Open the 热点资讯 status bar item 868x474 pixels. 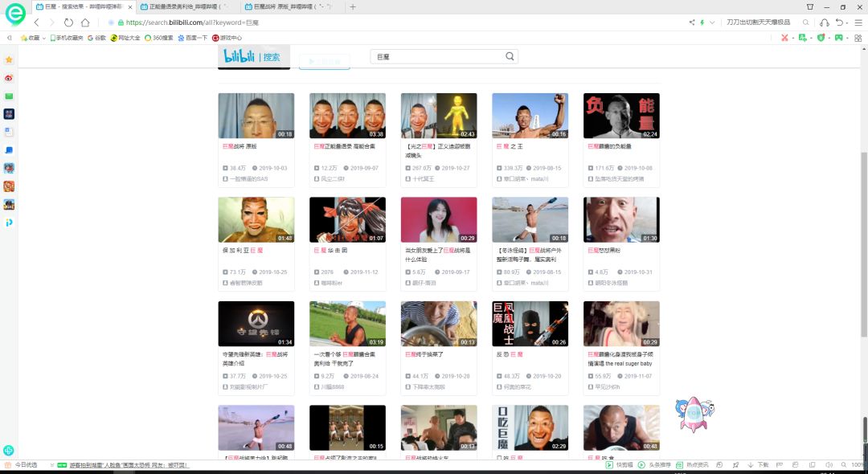coord(693,465)
